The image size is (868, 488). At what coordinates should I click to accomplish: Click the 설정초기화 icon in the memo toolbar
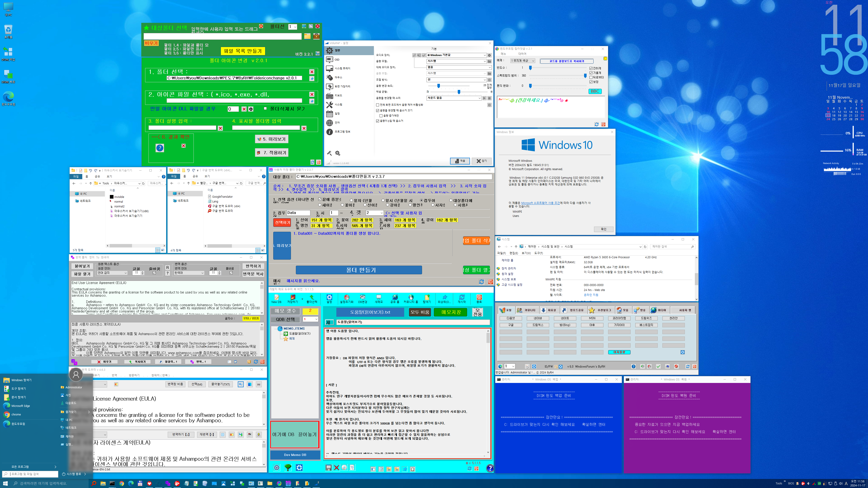pos(347,299)
